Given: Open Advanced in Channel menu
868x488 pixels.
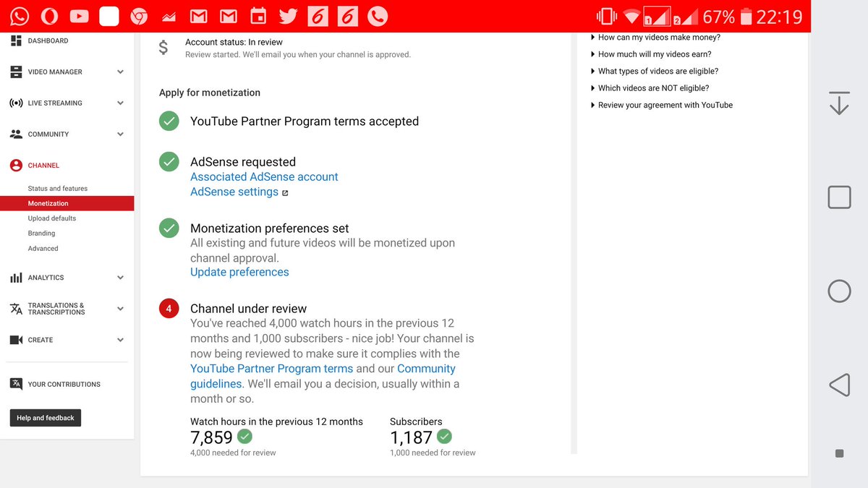Looking at the screenshot, I should [x=43, y=249].
